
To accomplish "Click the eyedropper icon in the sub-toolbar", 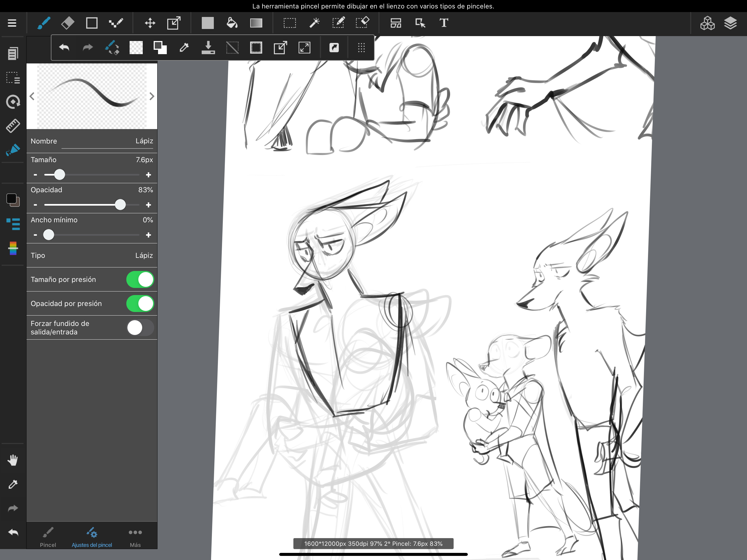I will (184, 48).
